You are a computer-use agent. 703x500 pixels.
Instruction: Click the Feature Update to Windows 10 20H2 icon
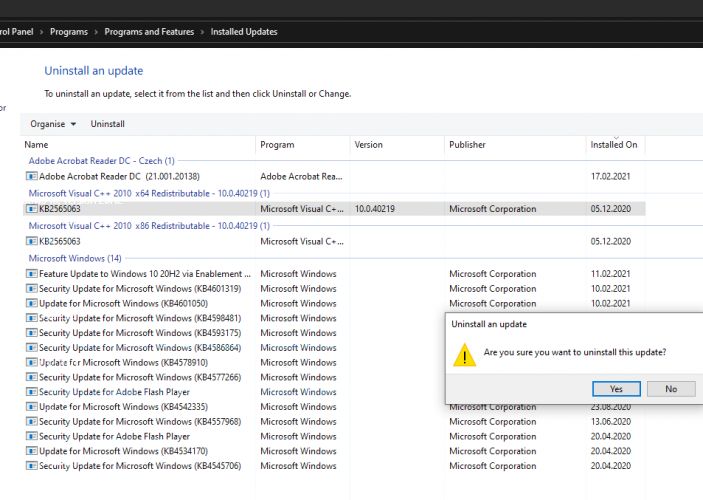(31, 274)
